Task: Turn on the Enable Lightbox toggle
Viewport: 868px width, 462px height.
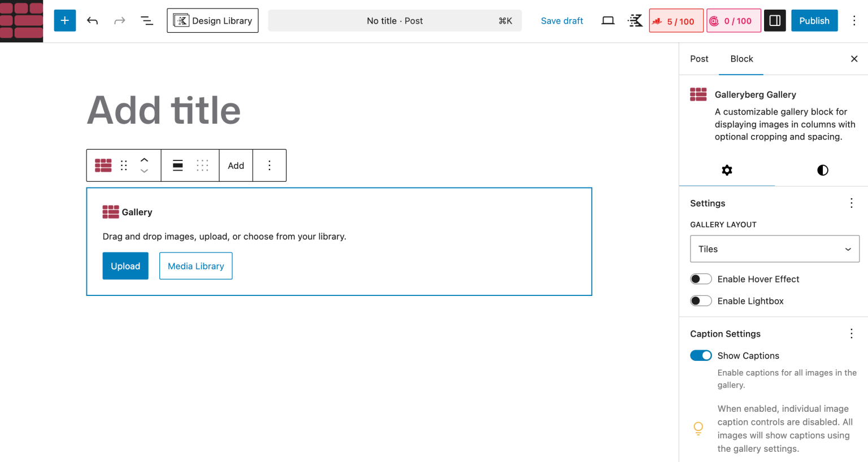Action: (x=701, y=301)
